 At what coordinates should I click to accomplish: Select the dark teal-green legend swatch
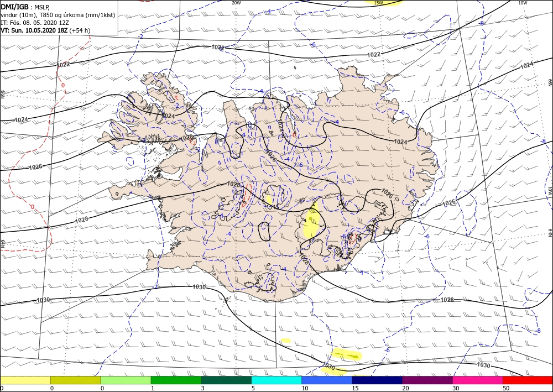226,380
